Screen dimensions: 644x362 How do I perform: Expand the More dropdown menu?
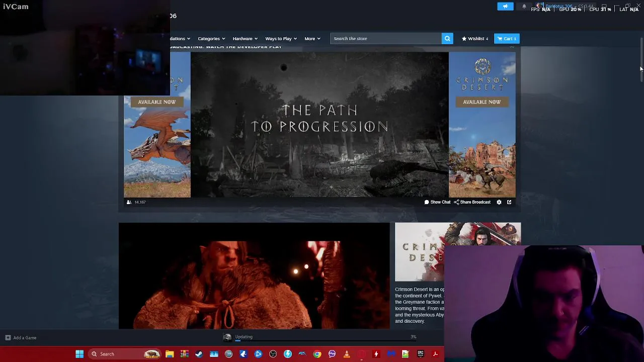pyautogui.click(x=312, y=39)
